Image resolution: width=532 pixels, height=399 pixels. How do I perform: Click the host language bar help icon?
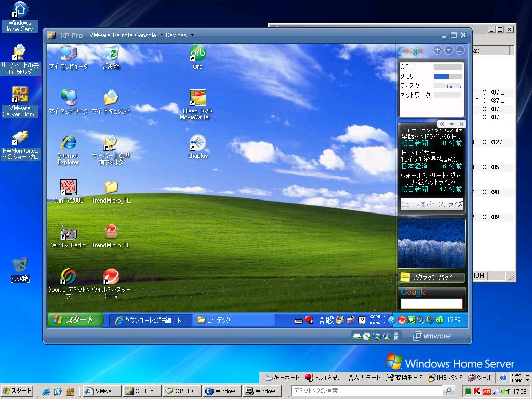[503, 378]
